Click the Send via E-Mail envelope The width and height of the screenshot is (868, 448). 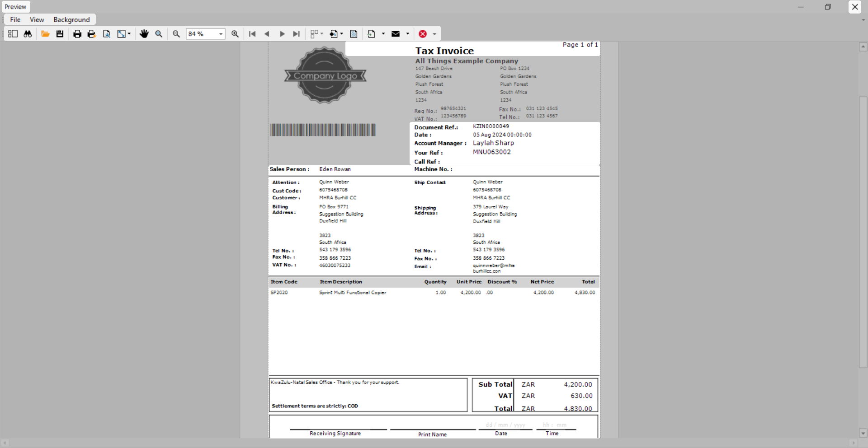pos(396,34)
